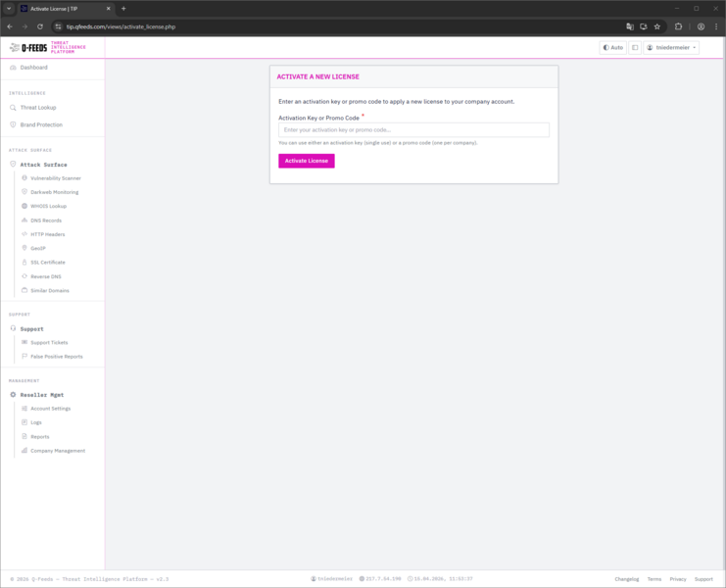Open the Privacy link in footer
This screenshot has width=726, height=588.
coord(678,579)
